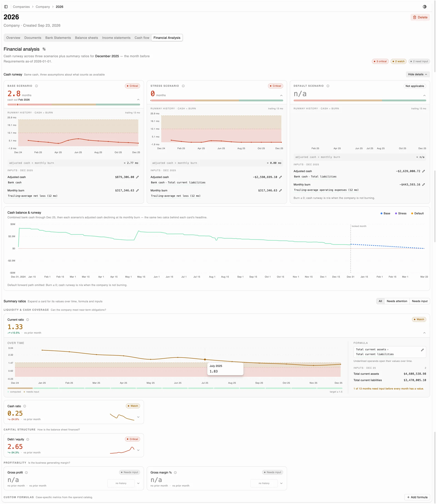Show info for Gross profit

point(26,472)
